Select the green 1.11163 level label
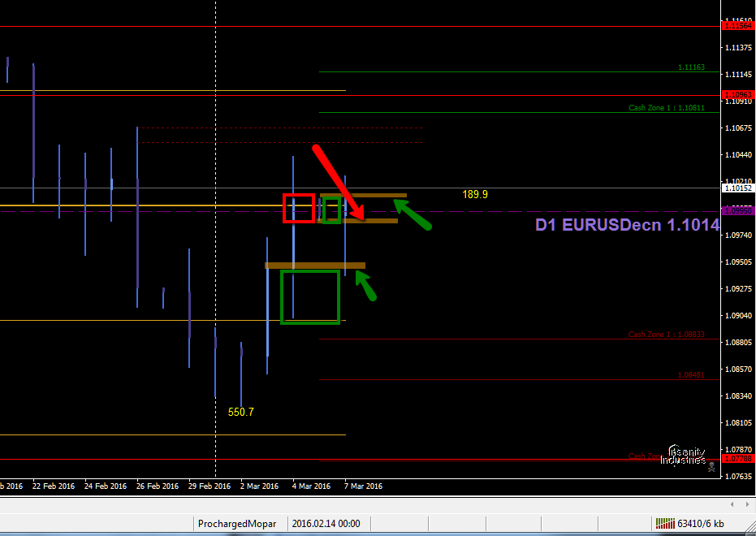The height and width of the screenshot is (536, 756). point(691,67)
